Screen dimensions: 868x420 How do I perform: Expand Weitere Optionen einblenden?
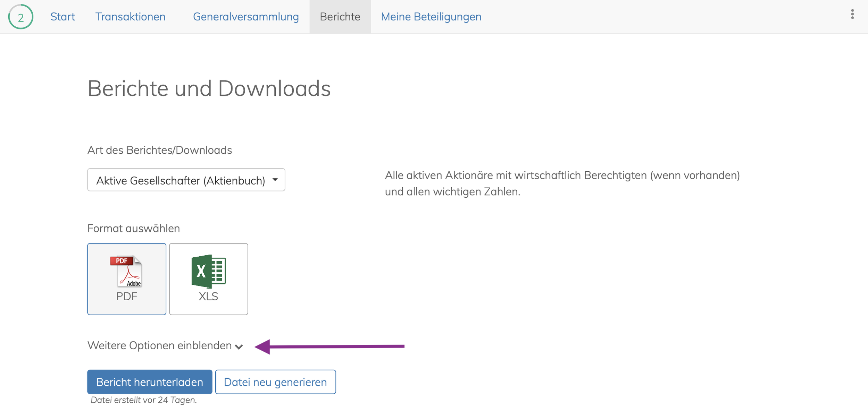point(165,346)
